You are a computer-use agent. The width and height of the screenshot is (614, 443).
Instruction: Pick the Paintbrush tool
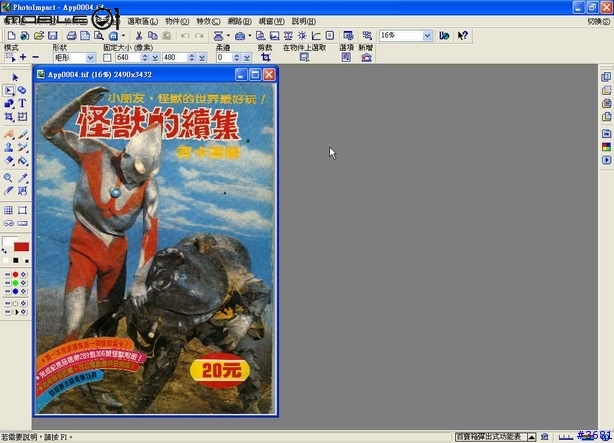pyautogui.click(x=22, y=135)
